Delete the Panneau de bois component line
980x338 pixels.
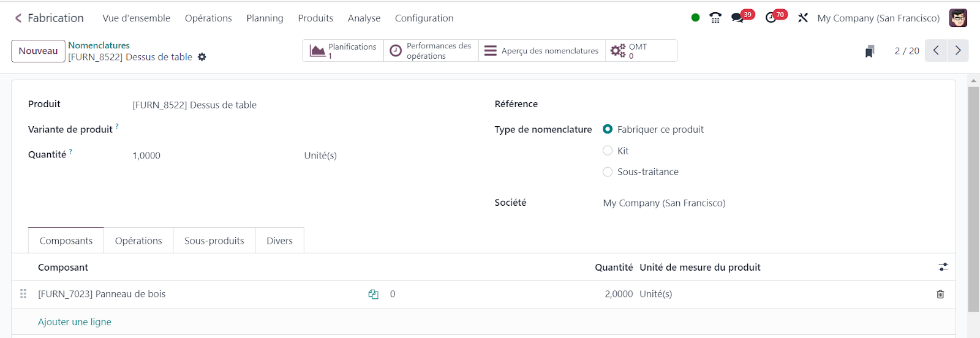point(940,295)
